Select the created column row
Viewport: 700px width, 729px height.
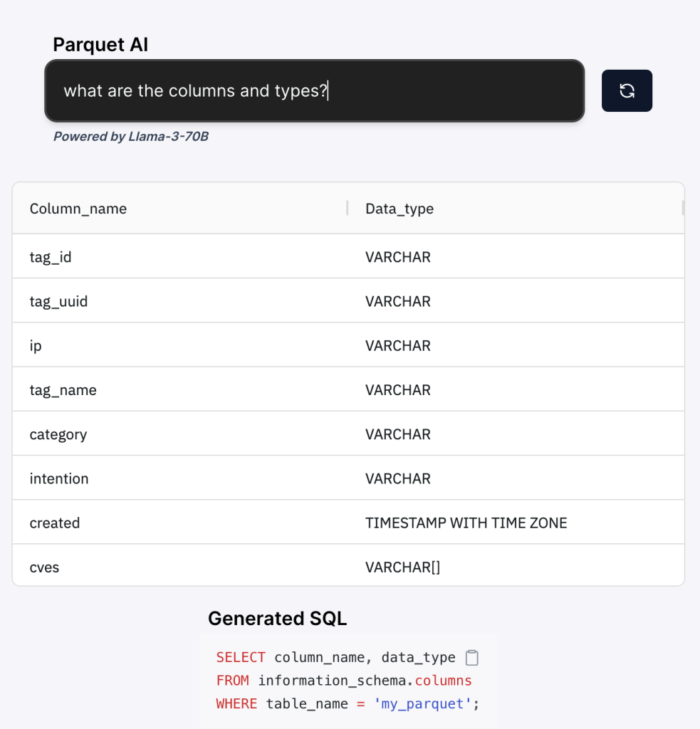(348, 523)
